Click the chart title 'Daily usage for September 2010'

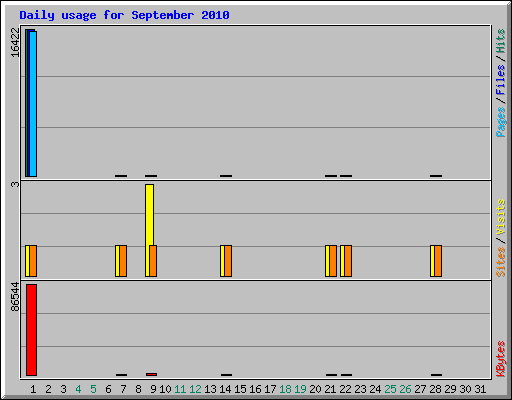[x=124, y=15]
